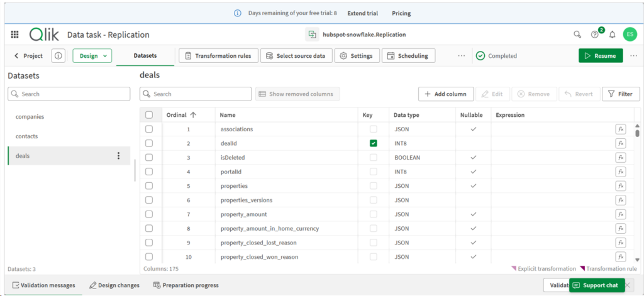Open the notifications bell
644x296 pixels.
point(612,35)
